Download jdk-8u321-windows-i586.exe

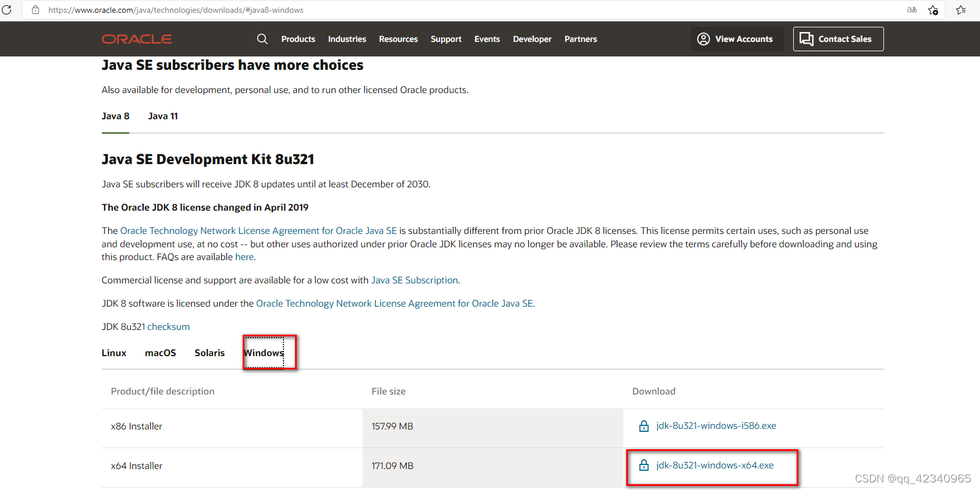coord(716,426)
